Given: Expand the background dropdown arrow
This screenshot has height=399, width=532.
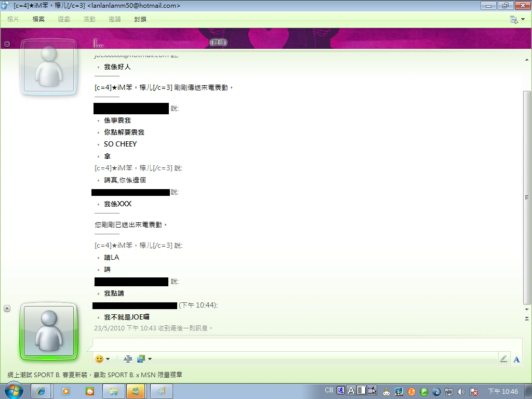Looking at the screenshot, I should tap(150, 359).
